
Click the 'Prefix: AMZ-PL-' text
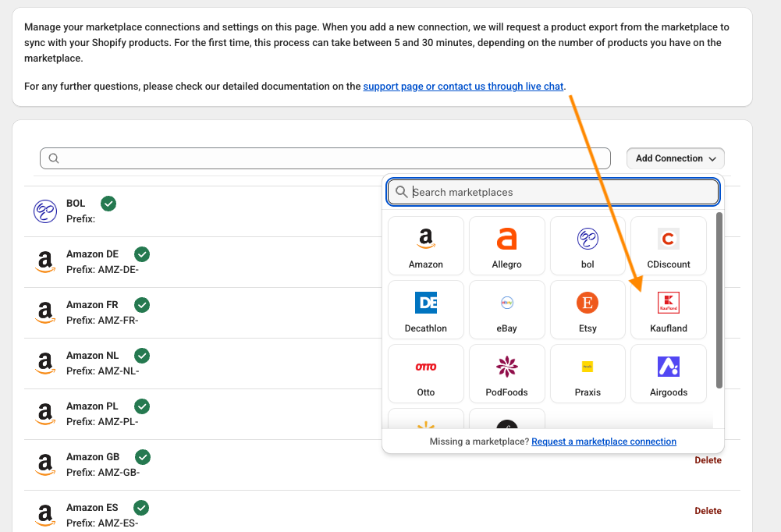click(x=103, y=422)
